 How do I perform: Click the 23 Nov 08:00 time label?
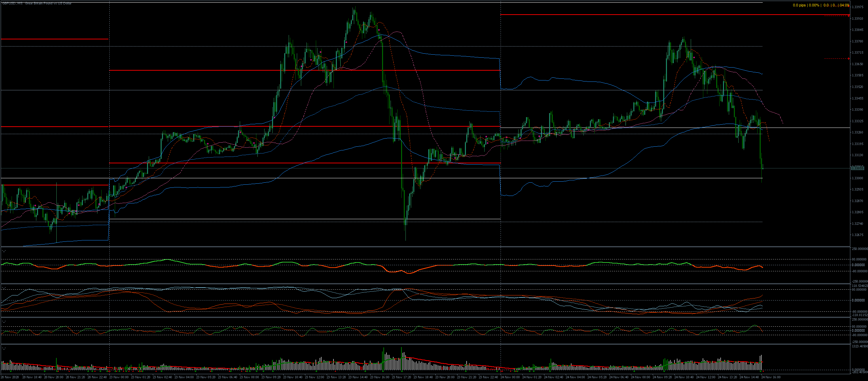tap(249, 377)
